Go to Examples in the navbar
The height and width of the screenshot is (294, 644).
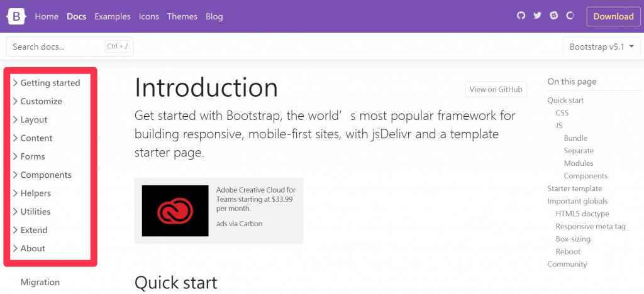113,16
